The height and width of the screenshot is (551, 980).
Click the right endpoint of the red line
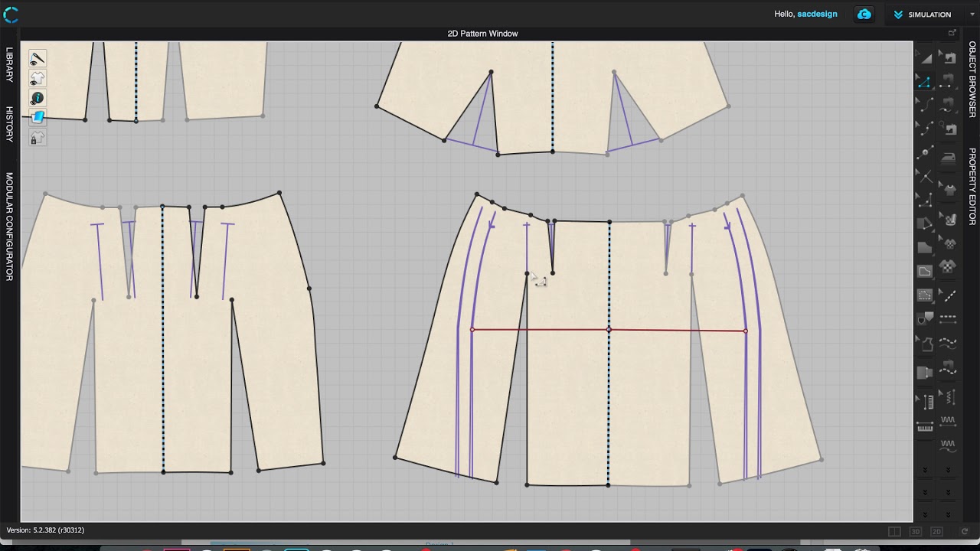click(x=746, y=331)
